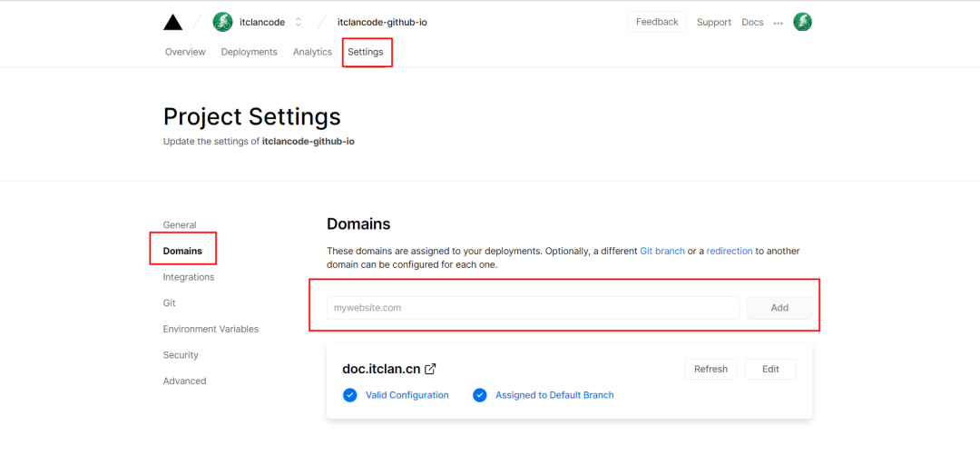Focus the mywebsite.com domain input field
Viewport: 980px width, 456px height.
point(534,308)
